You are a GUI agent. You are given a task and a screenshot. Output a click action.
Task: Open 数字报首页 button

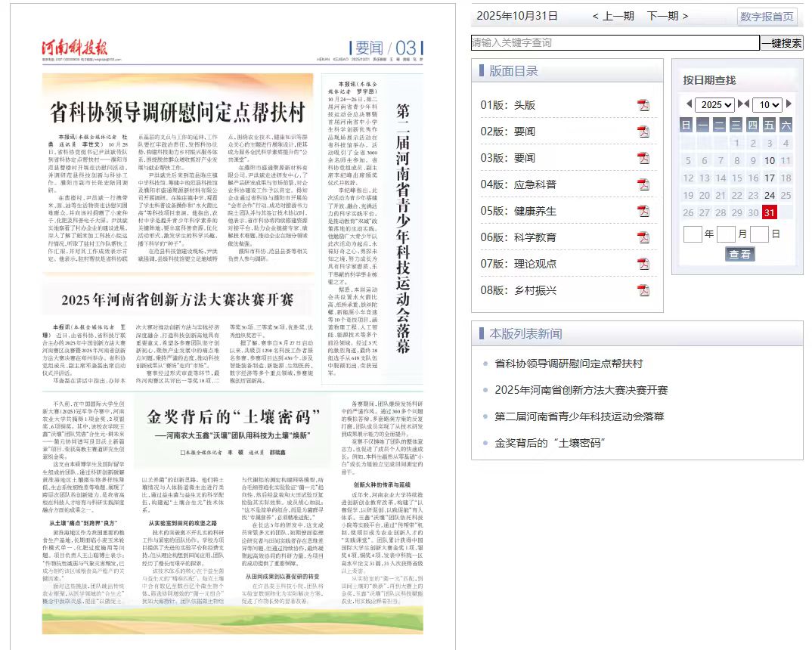767,17
